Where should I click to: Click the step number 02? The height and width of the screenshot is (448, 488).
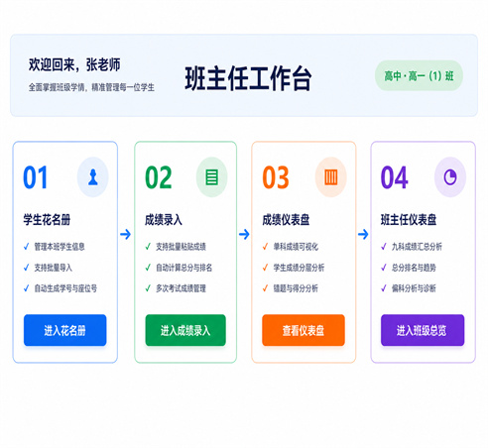pyautogui.click(x=159, y=177)
